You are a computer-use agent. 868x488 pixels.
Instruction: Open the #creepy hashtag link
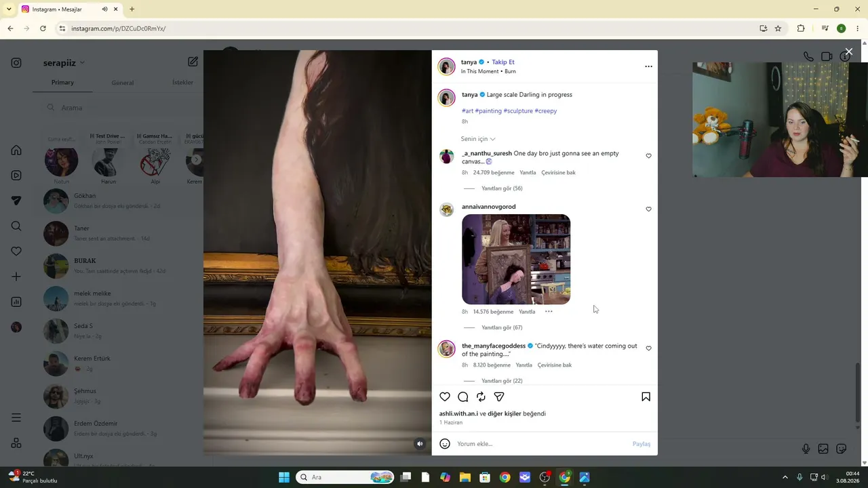tap(545, 111)
